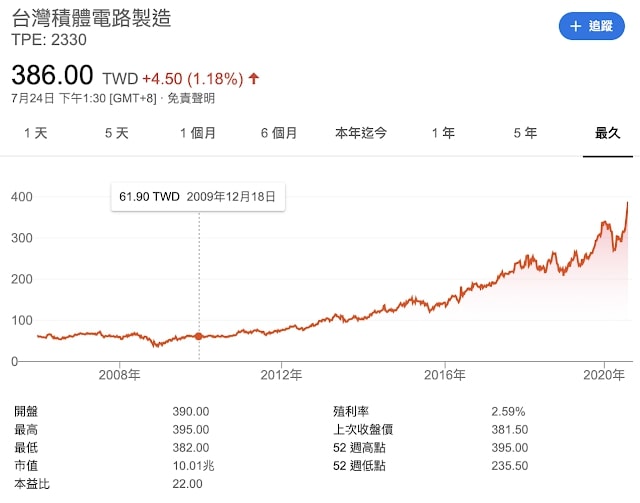Click the 300 y-axis label

22,238
